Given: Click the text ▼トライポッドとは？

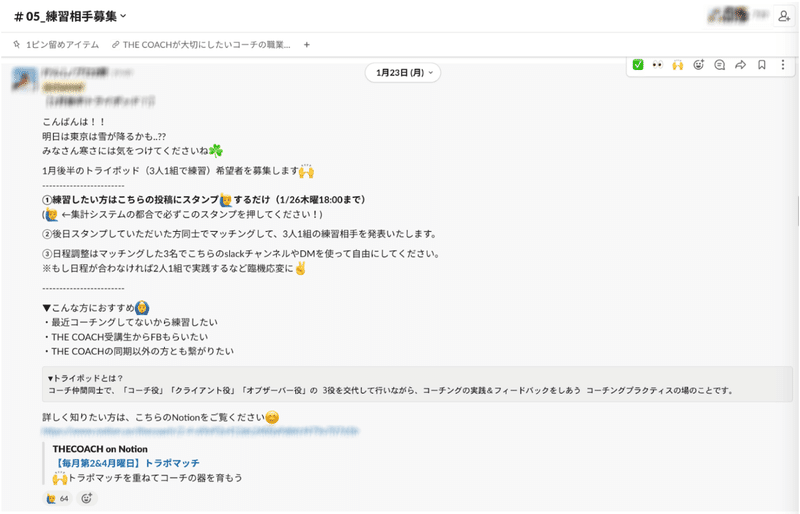Looking at the screenshot, I should click(x=85, y=378).
